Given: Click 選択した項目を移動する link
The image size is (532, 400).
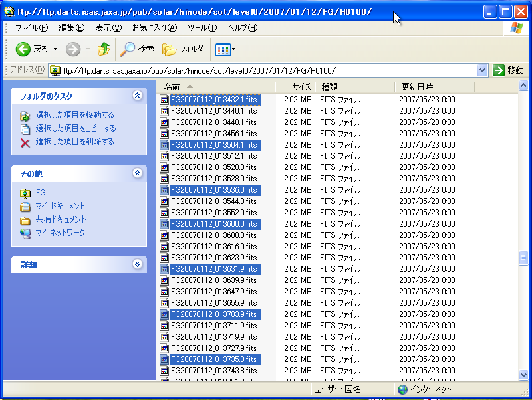Looking at the screenshot, I should click(74, 115).
